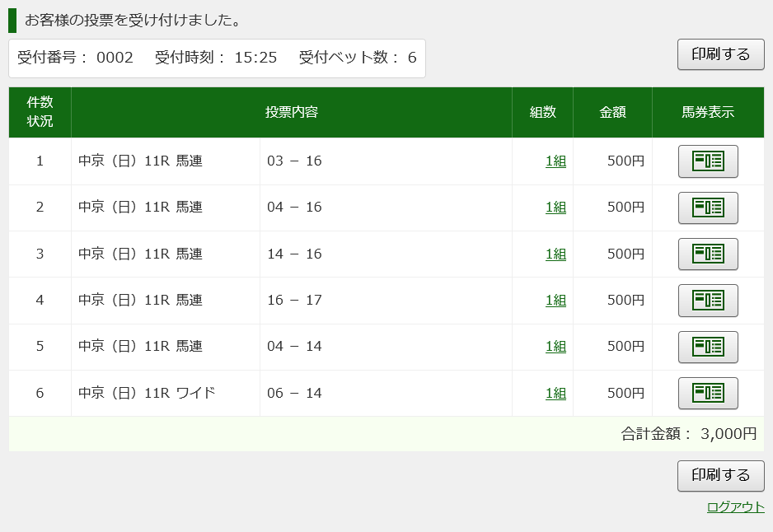Show betting ticket for row 3 (14-16)
The height and width of the screenshot is (532, 773).
[x=708, y=254]
